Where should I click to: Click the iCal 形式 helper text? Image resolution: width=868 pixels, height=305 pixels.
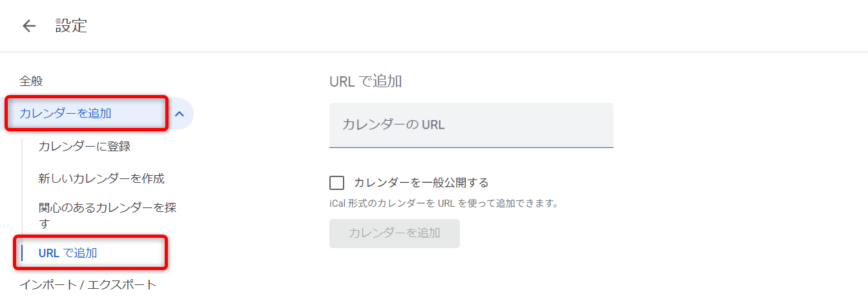point(443,204)
